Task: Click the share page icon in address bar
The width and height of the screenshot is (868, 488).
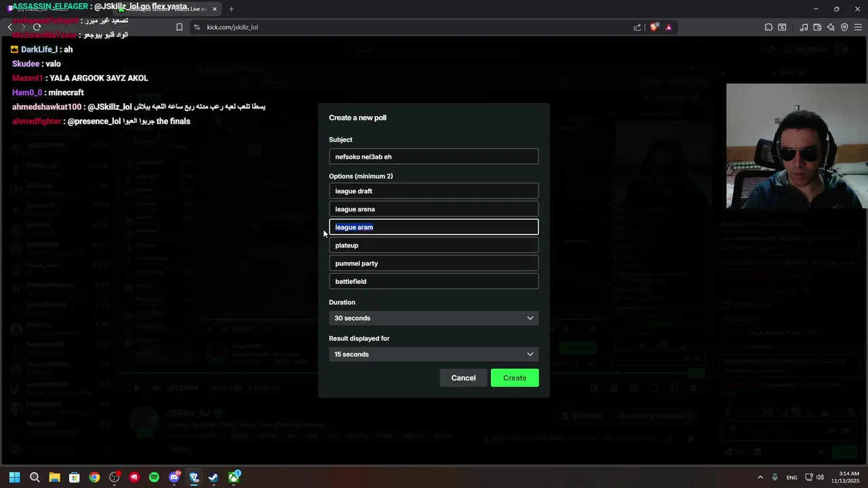Action: tap(637, 27)
